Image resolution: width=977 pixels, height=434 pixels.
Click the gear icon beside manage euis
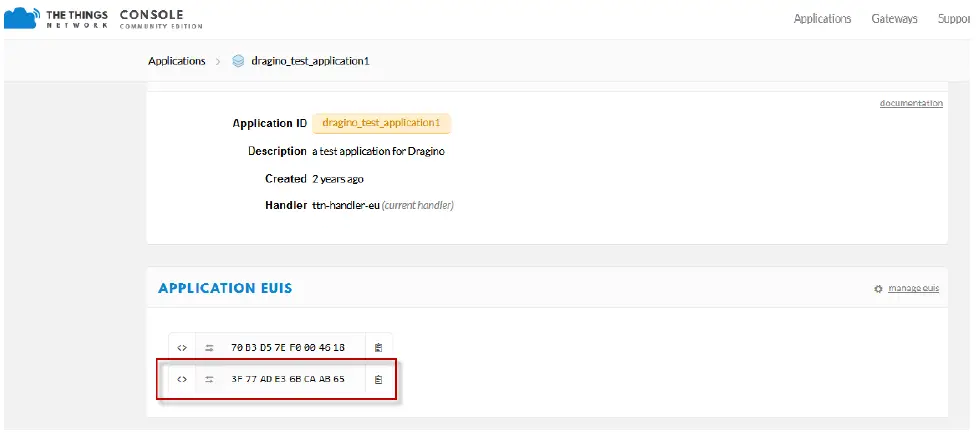click(x=879, y=289)
